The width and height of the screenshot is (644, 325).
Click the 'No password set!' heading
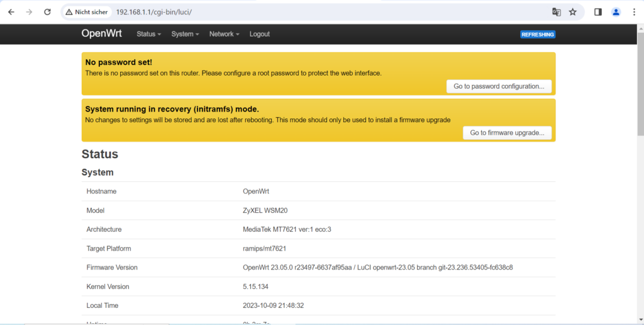pyautogui.click(x=119, y=62)
